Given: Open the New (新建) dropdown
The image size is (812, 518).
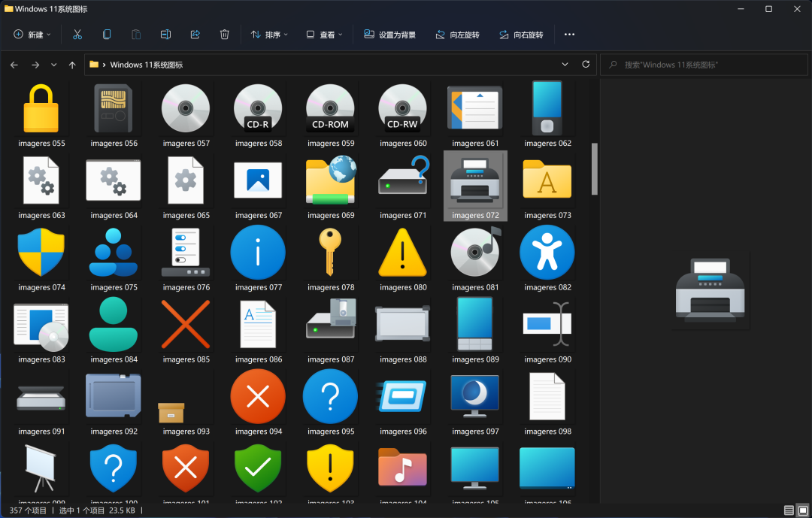Looking at the screenshot, I should 32,35.
